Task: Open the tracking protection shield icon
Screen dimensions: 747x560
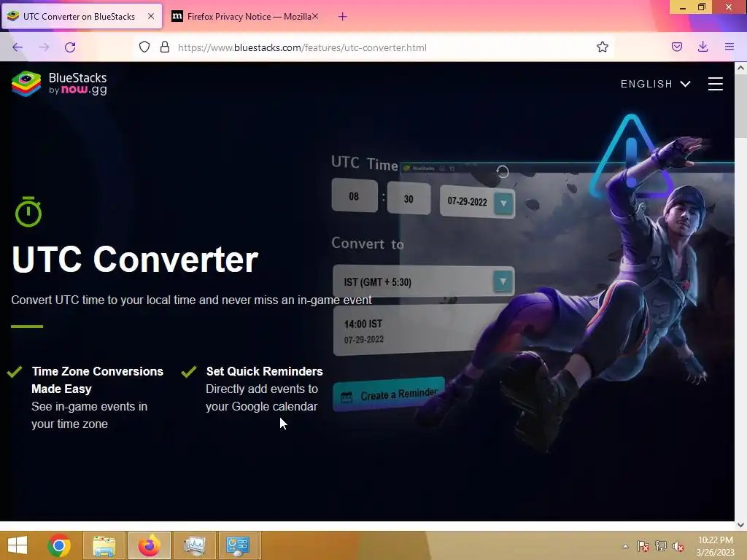Action: tap(144, 47)
